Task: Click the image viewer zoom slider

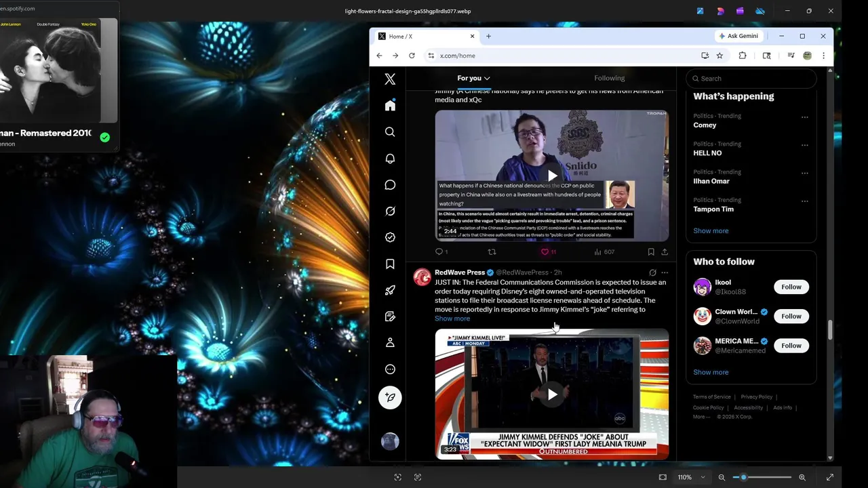Action: 764,477
